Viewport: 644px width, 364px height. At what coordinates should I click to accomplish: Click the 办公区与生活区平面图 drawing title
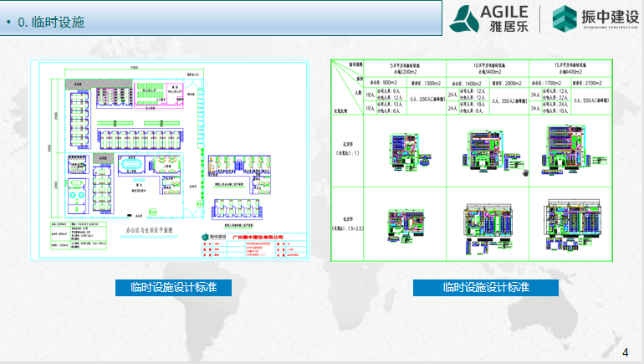(149, 230)
